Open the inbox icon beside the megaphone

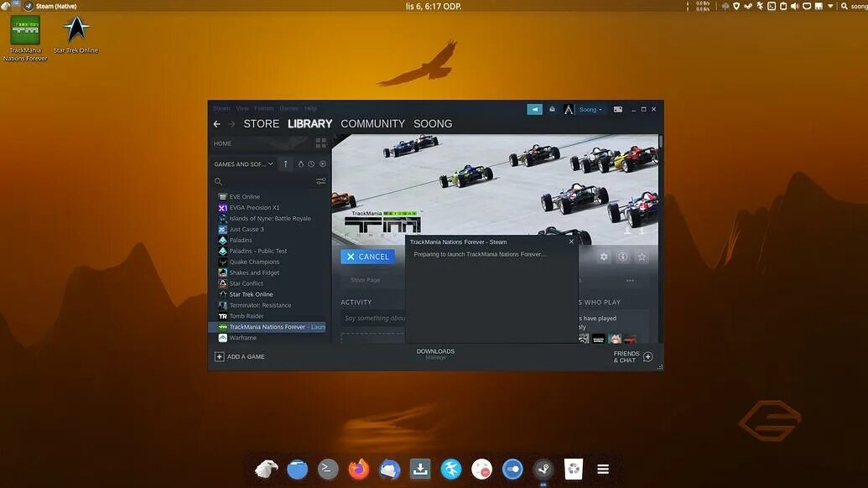click(552, 110)
